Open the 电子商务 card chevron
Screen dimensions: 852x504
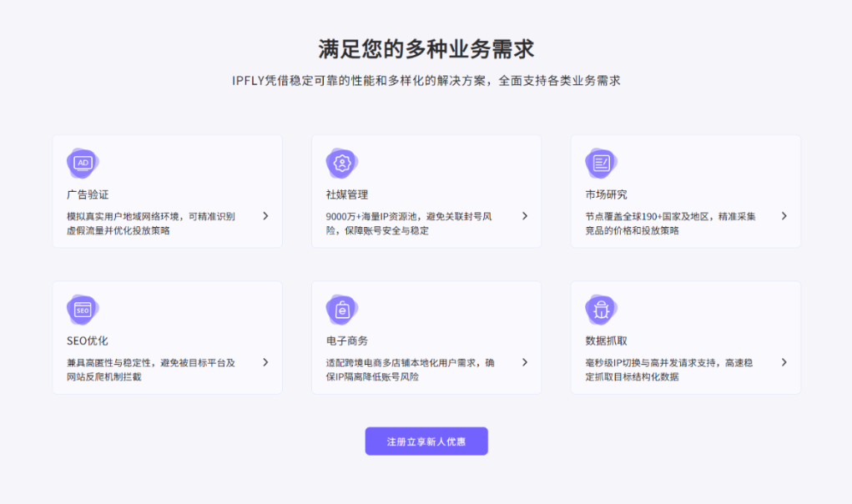[x=525, y=362]
